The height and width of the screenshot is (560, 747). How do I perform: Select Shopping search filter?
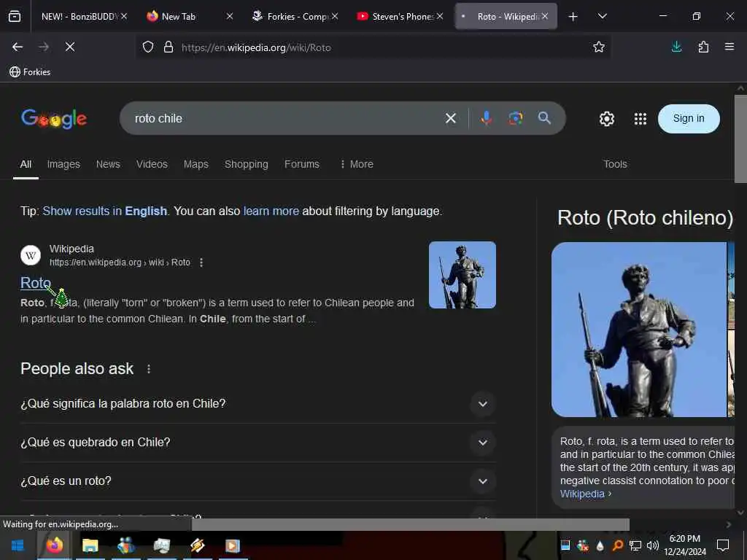(x=247, y=164)
